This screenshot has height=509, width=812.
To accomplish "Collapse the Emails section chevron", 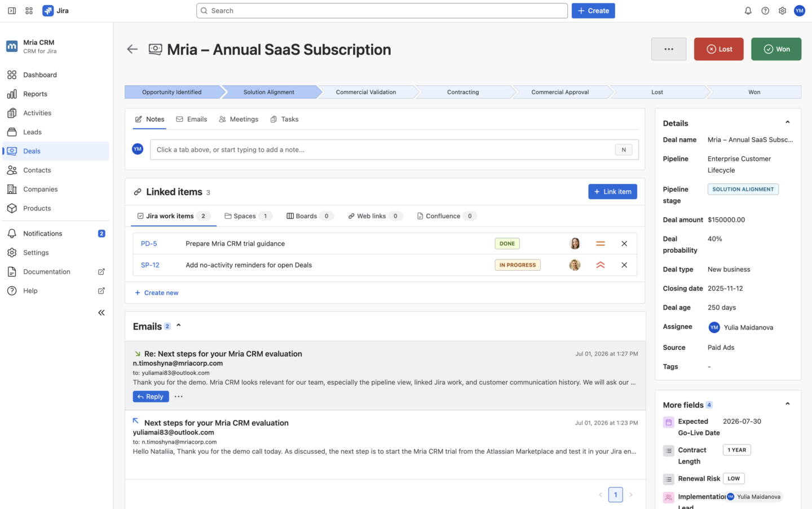I will [179, 326].
